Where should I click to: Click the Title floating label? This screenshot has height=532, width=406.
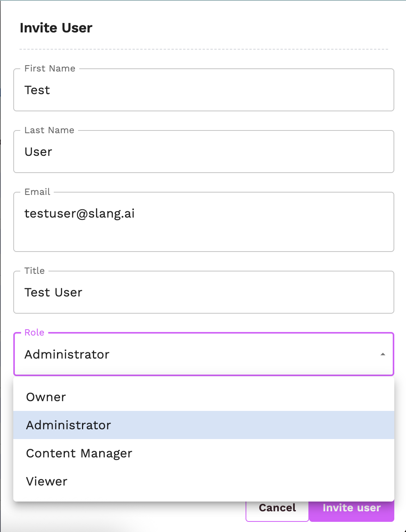[35, 271]
